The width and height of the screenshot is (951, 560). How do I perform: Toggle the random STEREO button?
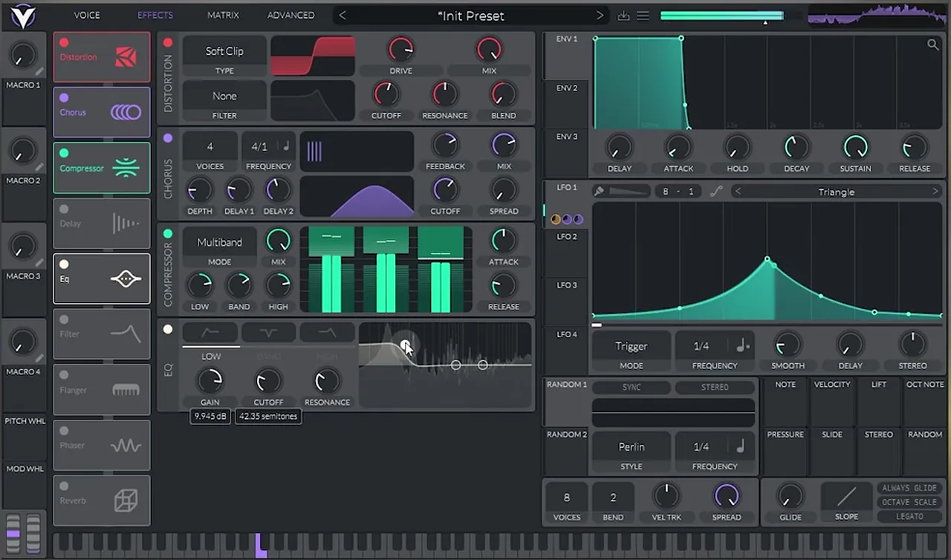tap(715, 387)
